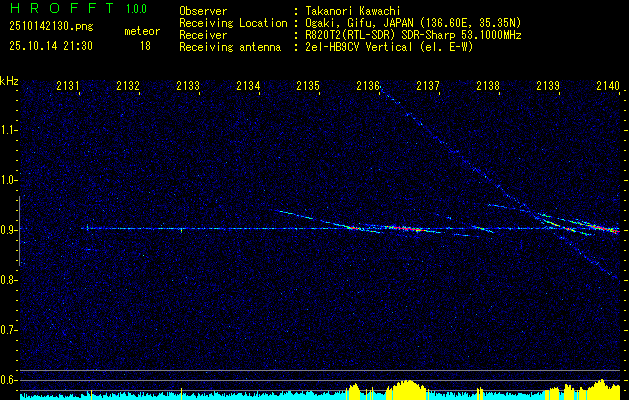Viewport: 629px width, 400px height.
Task: Click the red meteor echo near 2137
Action: [405, 229]
